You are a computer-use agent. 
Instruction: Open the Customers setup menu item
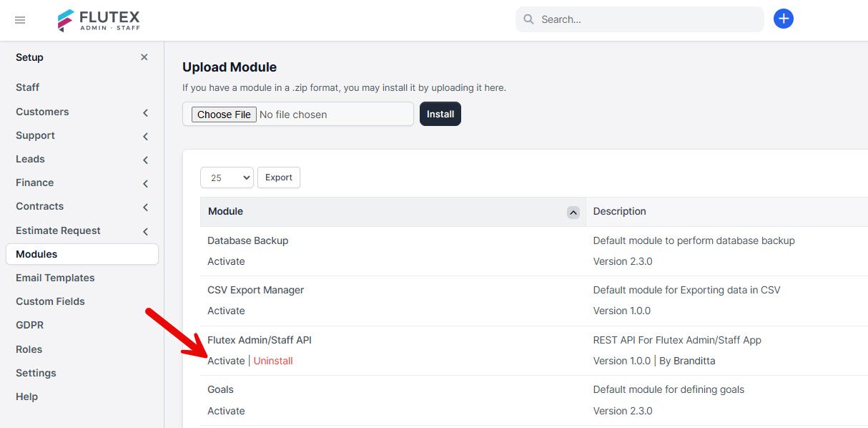[x=42, y=112]
